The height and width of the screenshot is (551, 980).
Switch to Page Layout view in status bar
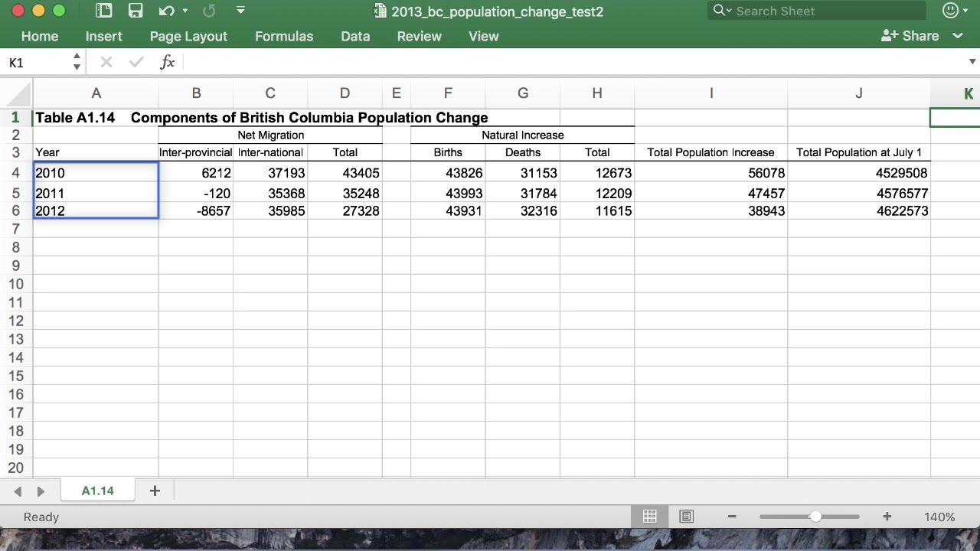pyautogui.click(x=686, y=517)
